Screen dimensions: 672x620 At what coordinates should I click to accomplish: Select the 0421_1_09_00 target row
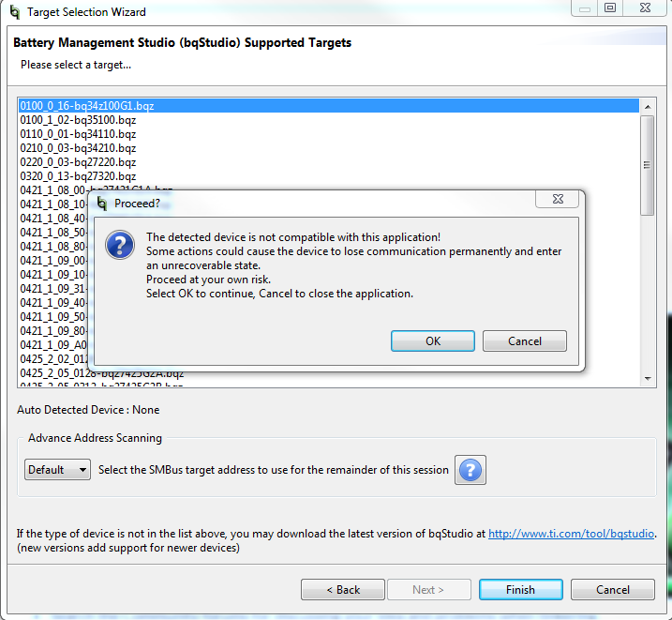coord(53,261)
